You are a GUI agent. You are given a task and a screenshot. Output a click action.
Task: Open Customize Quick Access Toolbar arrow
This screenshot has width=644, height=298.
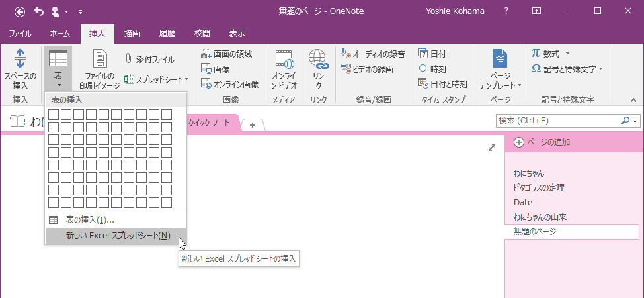80,11
